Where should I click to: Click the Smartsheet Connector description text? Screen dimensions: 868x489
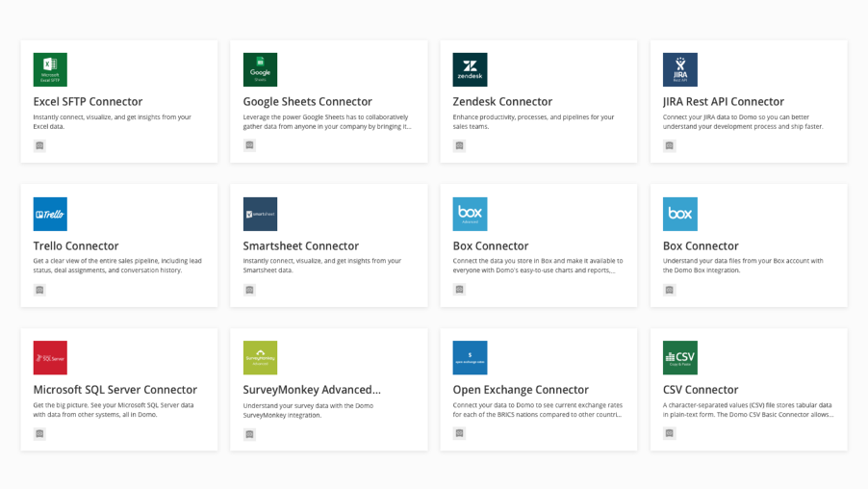(321, 266)
